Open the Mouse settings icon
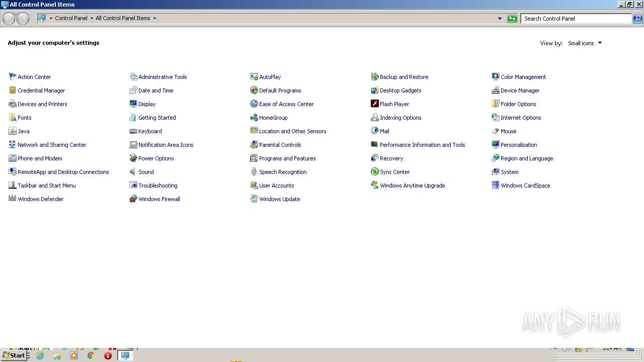 (x=496, y=131)
